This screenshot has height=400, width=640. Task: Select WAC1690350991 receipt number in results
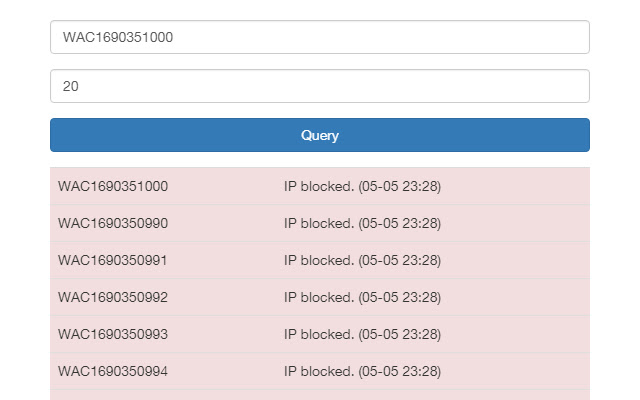point(113,260)
